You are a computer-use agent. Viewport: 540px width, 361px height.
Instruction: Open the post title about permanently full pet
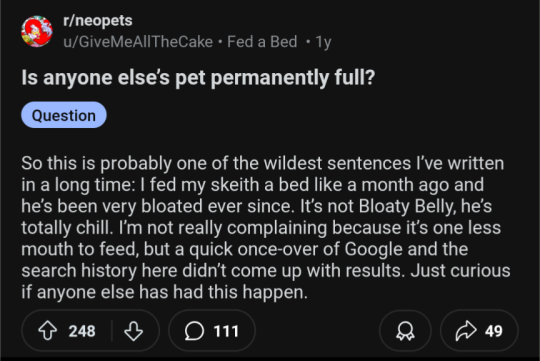click(x=198, y=77)
